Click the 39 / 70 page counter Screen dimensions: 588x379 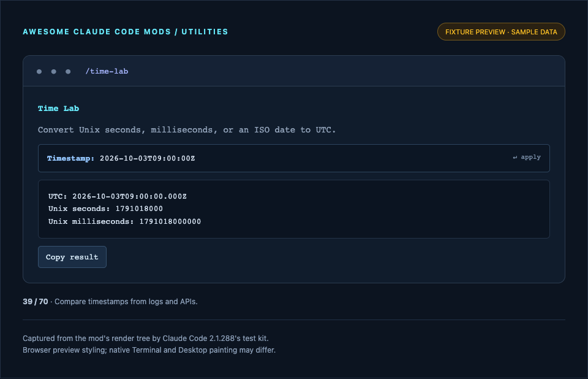pyautogui.click(x=36, y=302)
